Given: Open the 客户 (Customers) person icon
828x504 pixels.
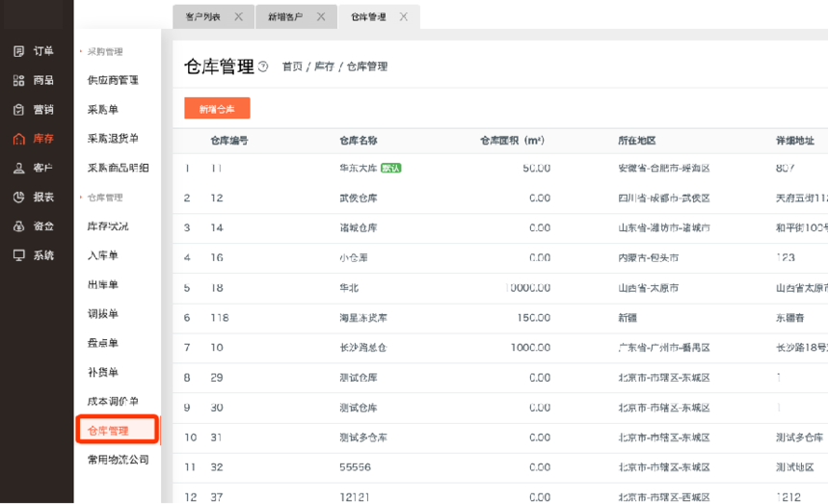Looking at the screenshot, I should (19, 168).
